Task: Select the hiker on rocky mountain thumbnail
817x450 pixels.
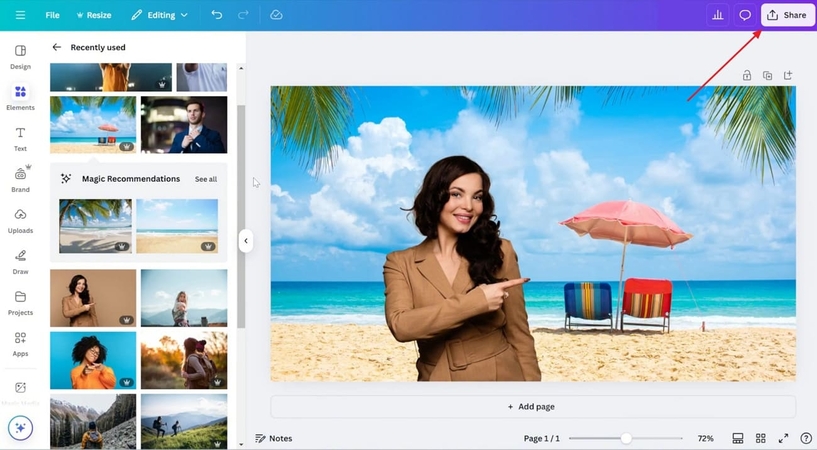Action: click(93, 421)
